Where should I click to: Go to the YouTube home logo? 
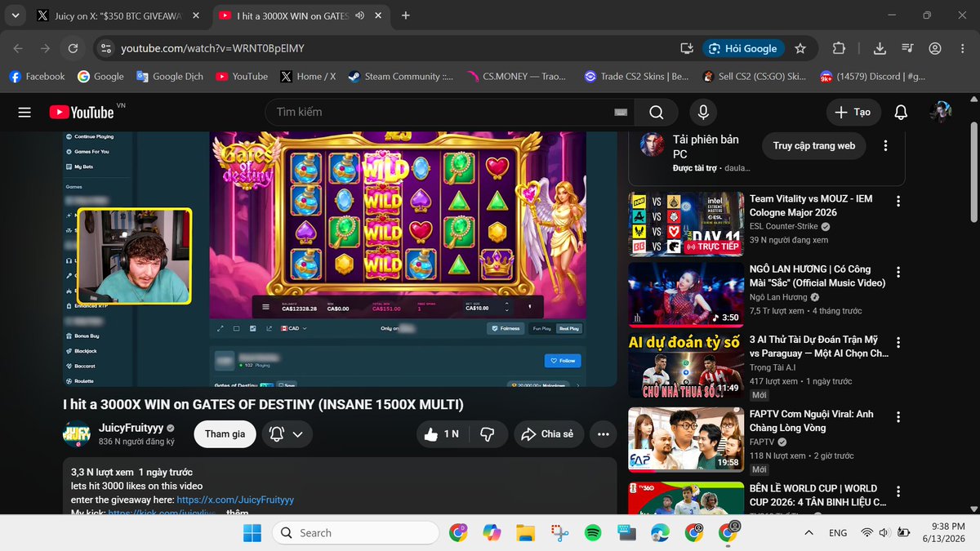click(x=82, y=113)
